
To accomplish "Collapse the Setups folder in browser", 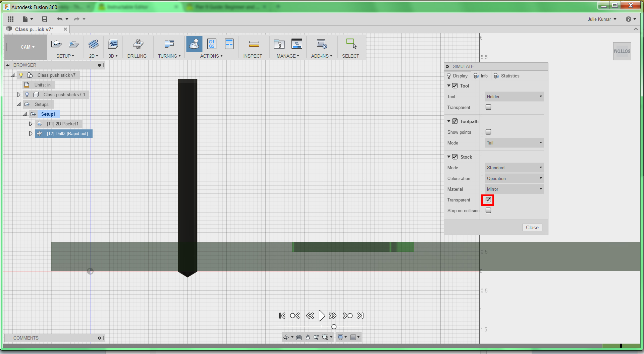I will (x=19, y=104).
